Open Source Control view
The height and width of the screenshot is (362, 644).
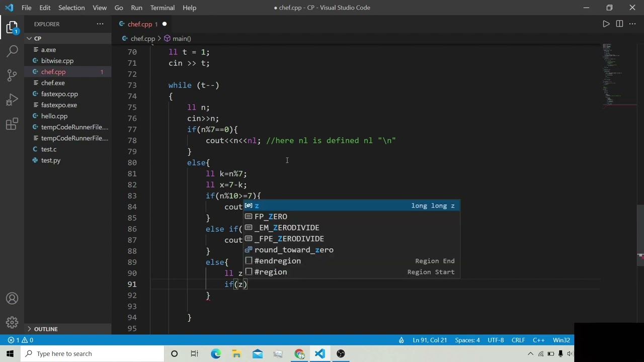[12, 75]
